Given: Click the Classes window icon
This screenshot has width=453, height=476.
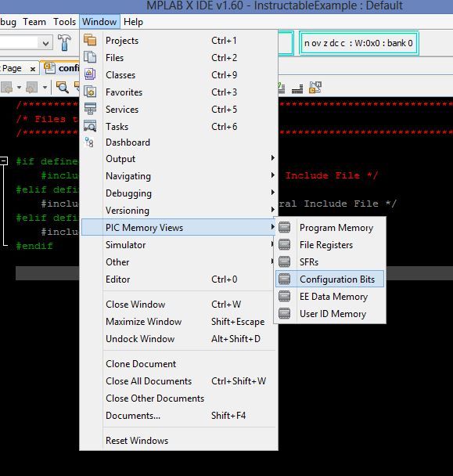Looking at the screenshot, I should click(90, 74).
